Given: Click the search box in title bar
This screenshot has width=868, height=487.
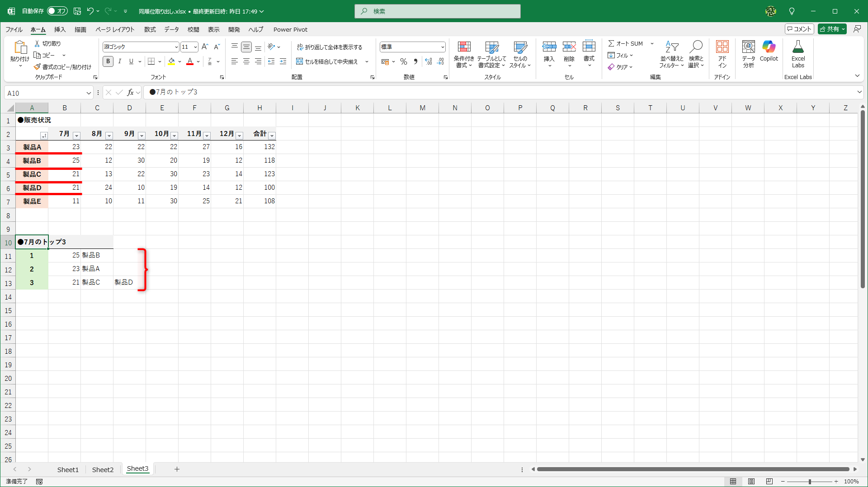Looking at the screenshot, I should pyautogui.click(x=438, y=11).
